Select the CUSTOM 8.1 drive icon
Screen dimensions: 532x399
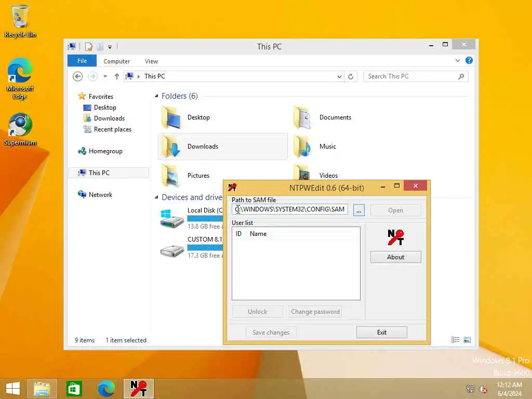tap(172, 251)
